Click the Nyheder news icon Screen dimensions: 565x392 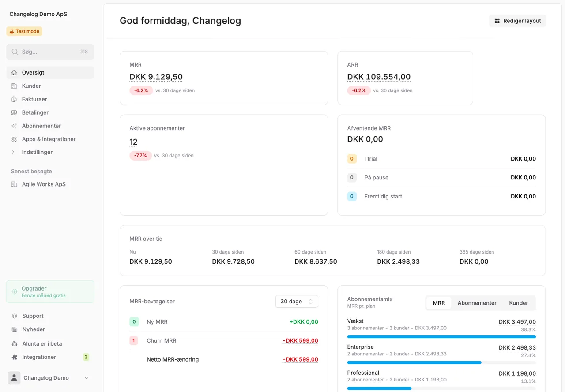click(15, 329)
